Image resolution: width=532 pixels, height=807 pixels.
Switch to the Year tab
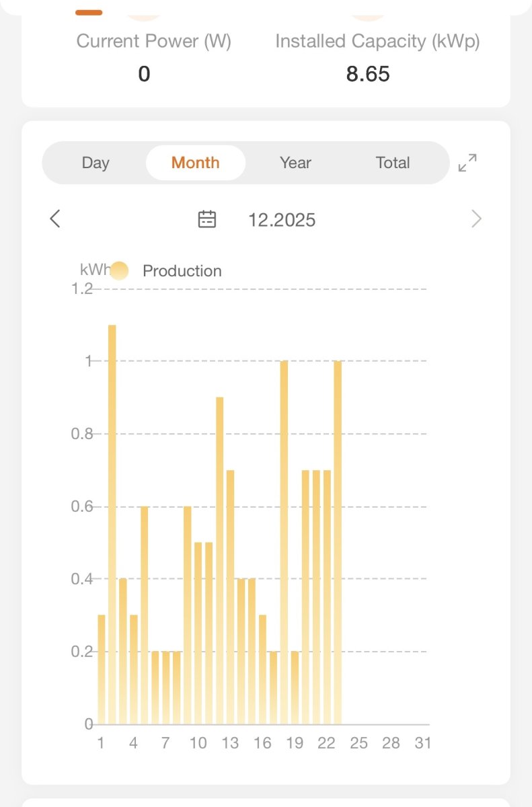tap(295, 163)
